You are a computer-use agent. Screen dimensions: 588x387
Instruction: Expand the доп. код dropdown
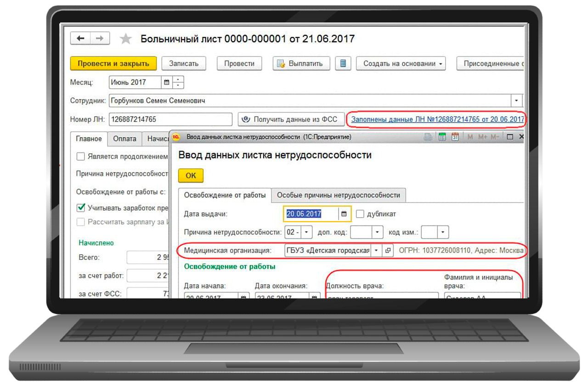[377, 232]
